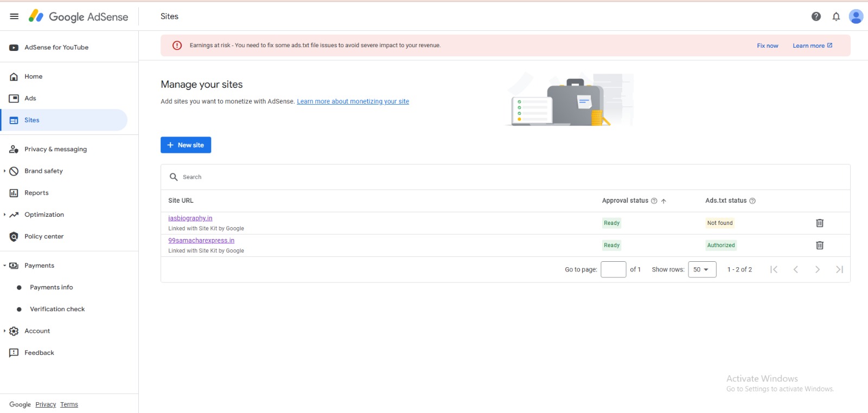Screen dimensions: 868x413
Task: Delete the 99samacharexpress.in site
Action: (x=820, y=245)
